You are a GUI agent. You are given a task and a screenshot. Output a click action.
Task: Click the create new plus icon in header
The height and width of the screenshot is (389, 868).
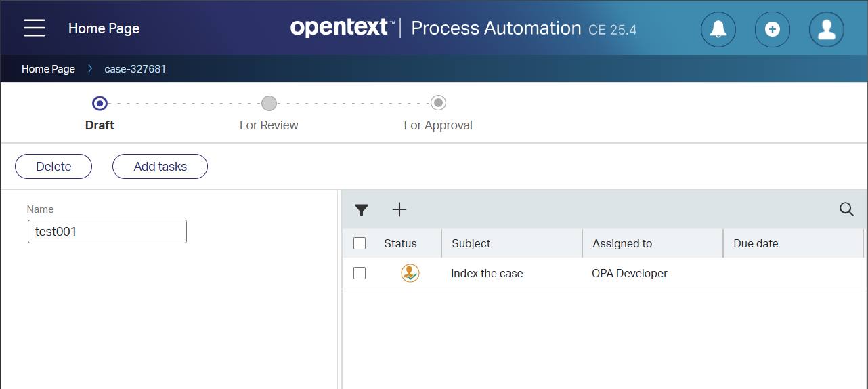772,29
